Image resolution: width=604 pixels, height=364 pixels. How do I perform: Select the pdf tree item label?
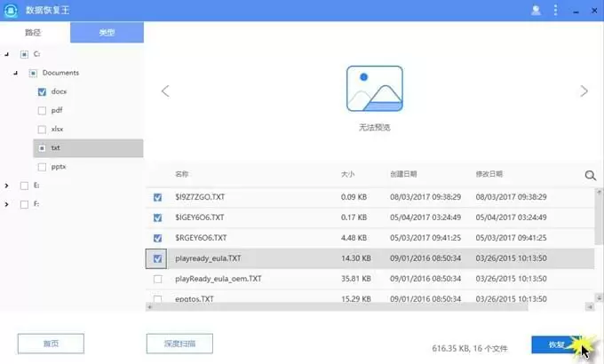point(57,110)
